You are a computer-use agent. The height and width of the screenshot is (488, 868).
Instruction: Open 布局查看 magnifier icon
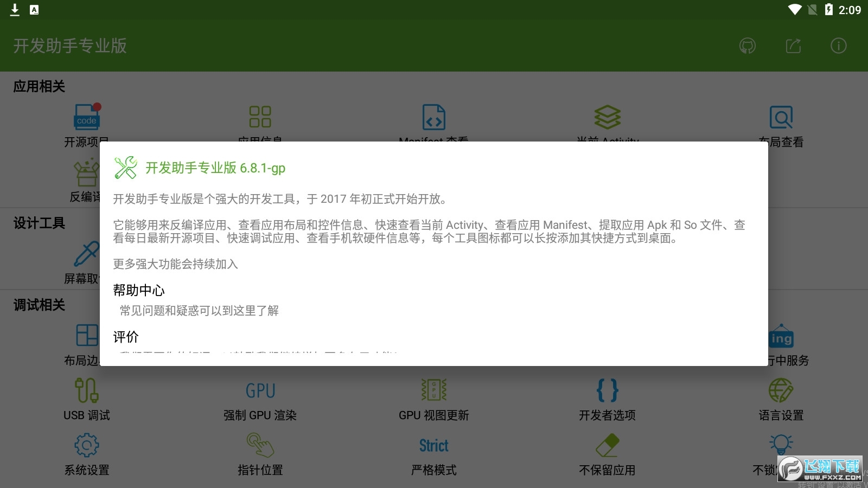pyautogui.click(x=781, y=117)
